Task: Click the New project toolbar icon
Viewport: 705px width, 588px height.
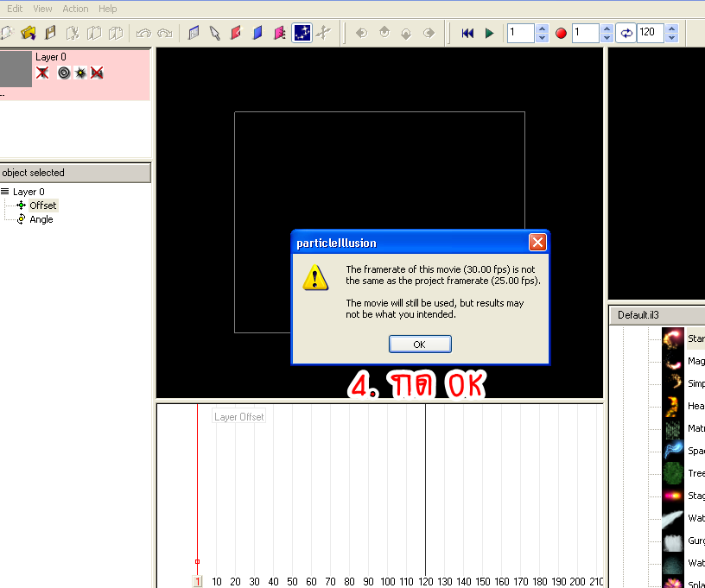Action: coord(6,33)
